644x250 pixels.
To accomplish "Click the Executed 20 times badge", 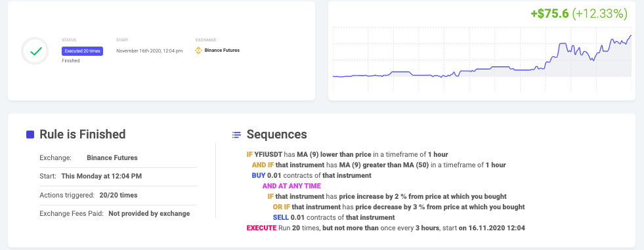I will click(x=83, y=51).
